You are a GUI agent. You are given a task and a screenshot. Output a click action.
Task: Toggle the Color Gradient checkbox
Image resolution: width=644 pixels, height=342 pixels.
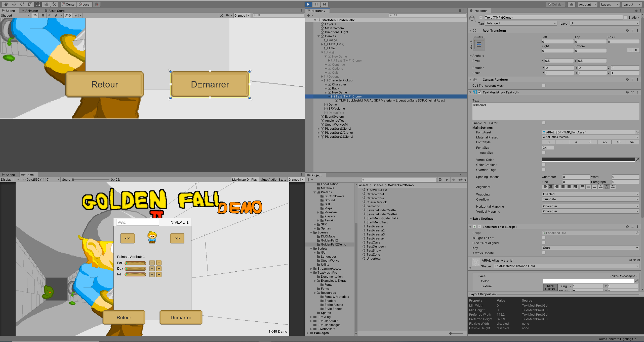click(544, 165)
